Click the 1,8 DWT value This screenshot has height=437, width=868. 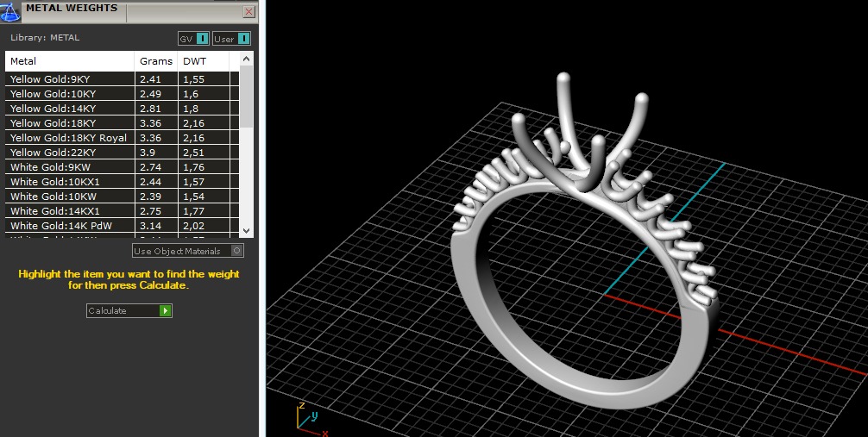pyautogui.click(x=191, y=109)
